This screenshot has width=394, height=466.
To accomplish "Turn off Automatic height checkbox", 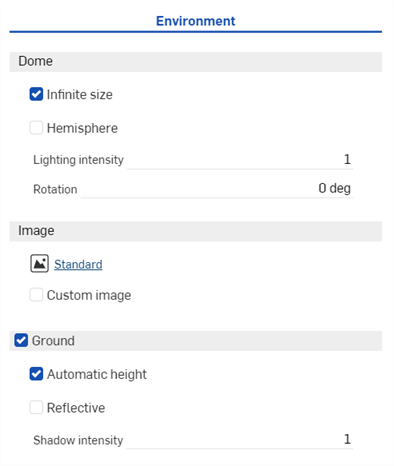I will coord(36,374).
